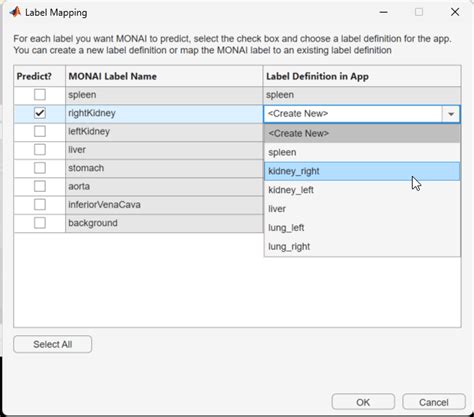474x417 pixels.
Task: Check the liver predict checkbox
Action: (40, 150)
